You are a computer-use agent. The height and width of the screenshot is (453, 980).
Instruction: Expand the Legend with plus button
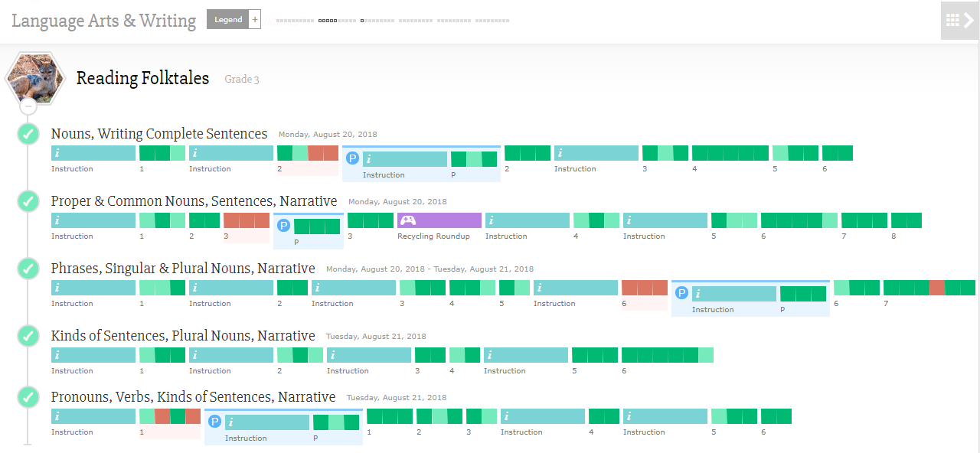(255, 19)
